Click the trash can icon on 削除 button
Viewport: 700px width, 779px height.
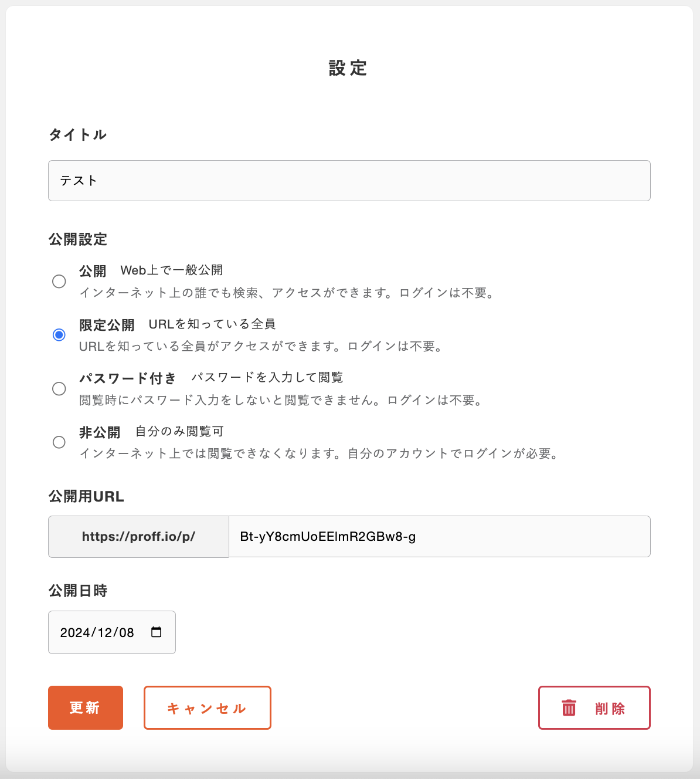(x=569, y=708)
